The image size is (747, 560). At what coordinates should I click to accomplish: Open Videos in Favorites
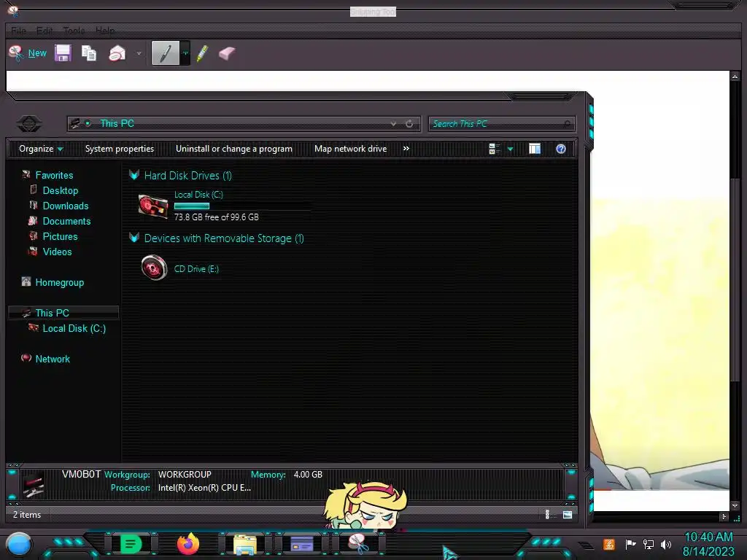[57, 252]
